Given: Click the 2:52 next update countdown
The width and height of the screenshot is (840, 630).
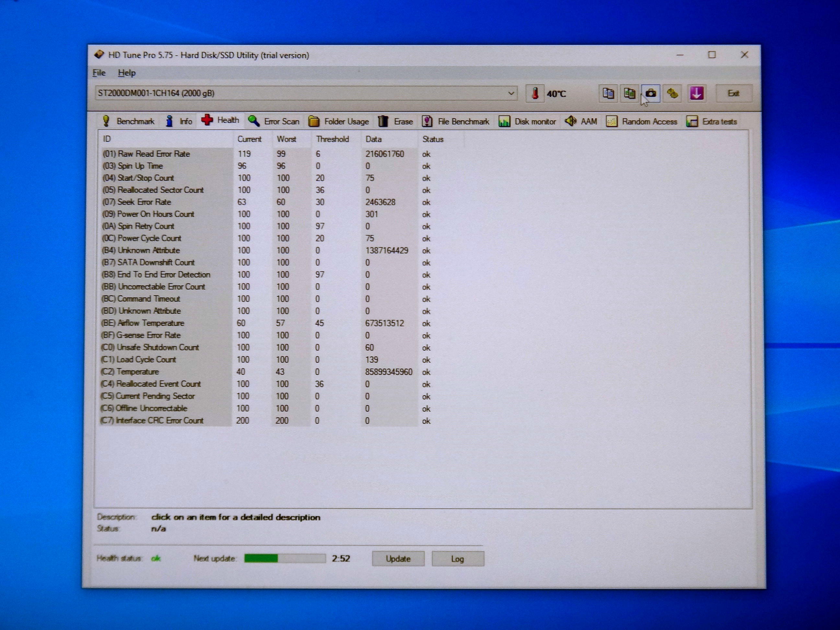Looking at the screenshot, I should 341,559.
